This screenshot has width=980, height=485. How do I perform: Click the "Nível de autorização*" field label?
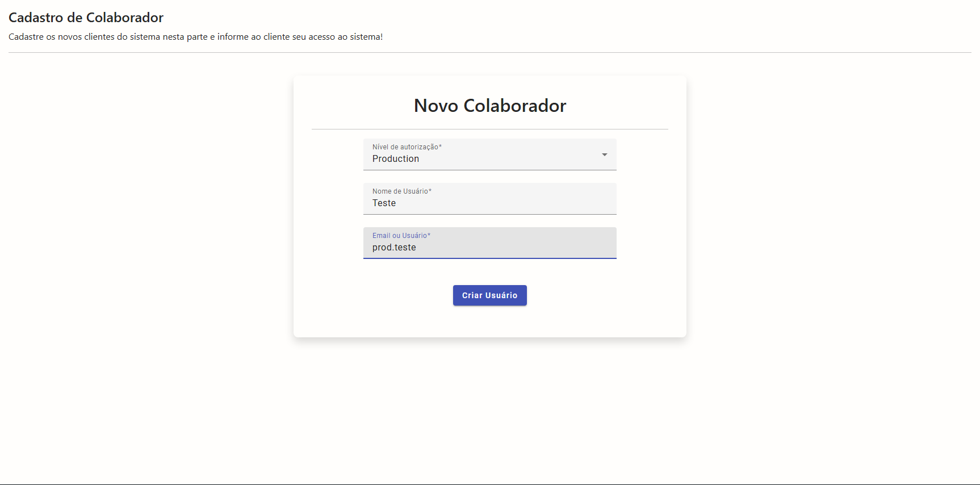(407, 147)
